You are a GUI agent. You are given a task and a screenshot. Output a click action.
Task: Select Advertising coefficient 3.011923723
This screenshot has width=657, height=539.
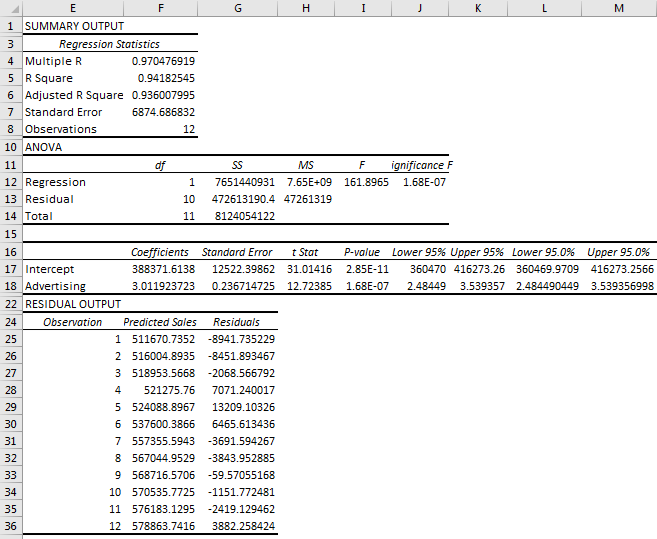163,286
